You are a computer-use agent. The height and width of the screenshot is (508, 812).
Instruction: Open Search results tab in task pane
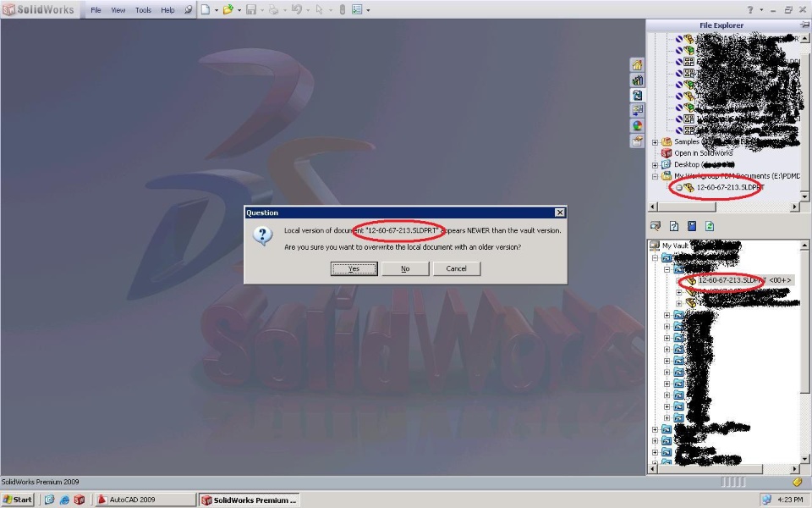point(637,110)
